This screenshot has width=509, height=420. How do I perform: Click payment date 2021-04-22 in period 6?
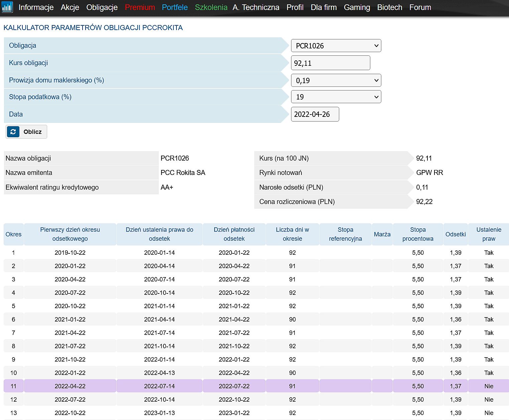pyautogui.click(x=234, y=320)
